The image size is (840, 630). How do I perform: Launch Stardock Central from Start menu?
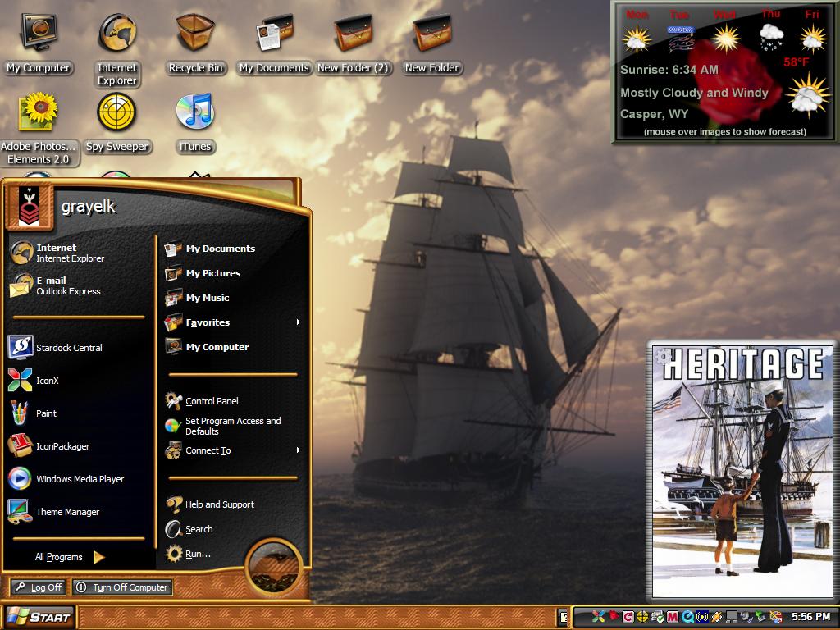55,347
